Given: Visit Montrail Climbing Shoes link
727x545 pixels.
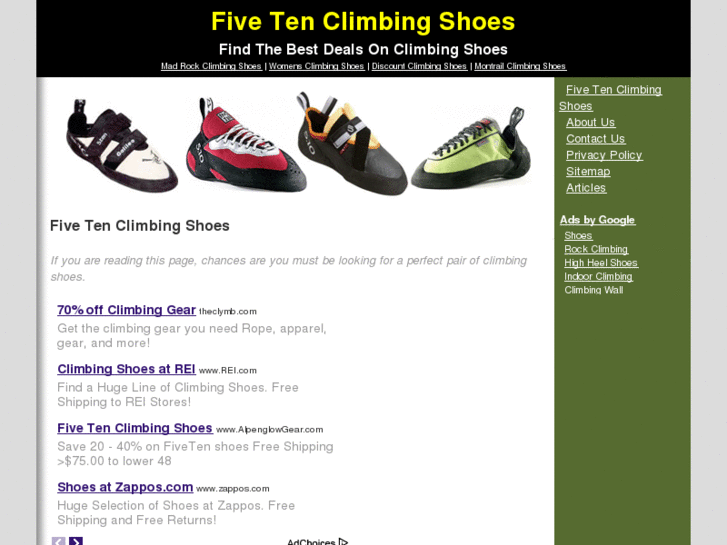Looking at the screenshot, I should pyautogui.click(x=520, y=66).
